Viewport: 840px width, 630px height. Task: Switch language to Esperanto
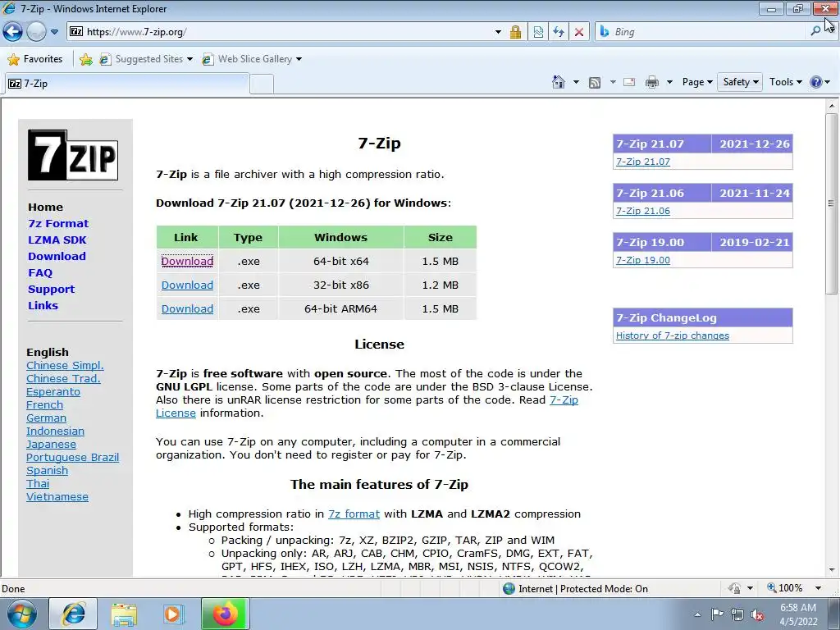pyautogui.click(x=53, y=391)
